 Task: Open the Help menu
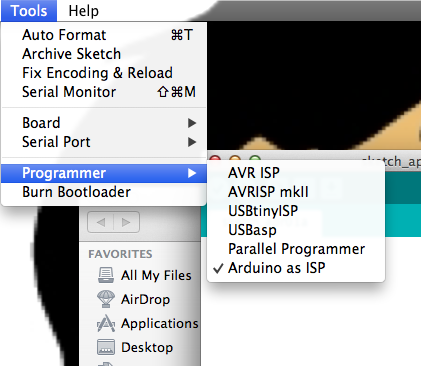[83, 11]
